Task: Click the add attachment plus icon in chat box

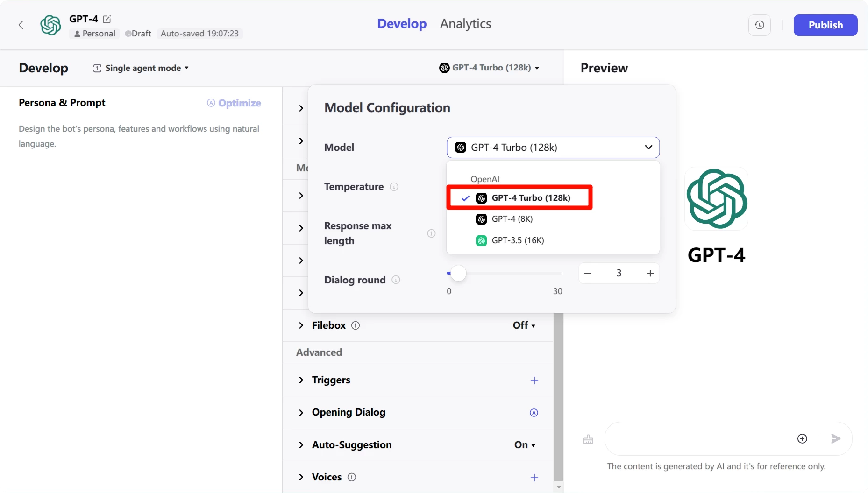Action: [x=802, y=438]
